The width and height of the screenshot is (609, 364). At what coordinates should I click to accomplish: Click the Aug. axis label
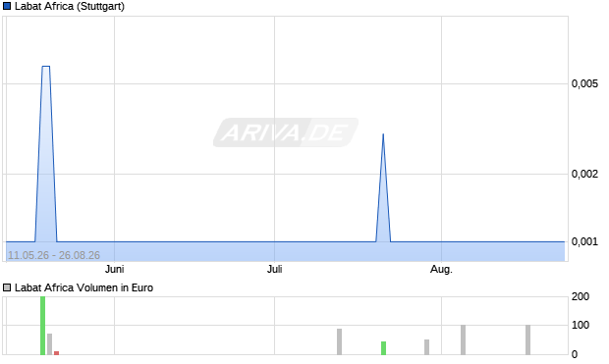tap(441, 269)
